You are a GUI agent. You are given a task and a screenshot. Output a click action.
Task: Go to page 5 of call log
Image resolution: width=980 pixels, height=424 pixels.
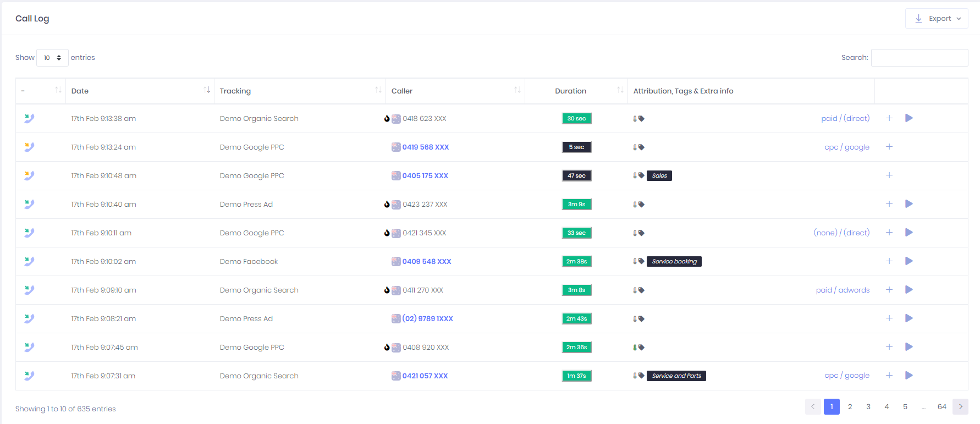click(x=905, y=406)
